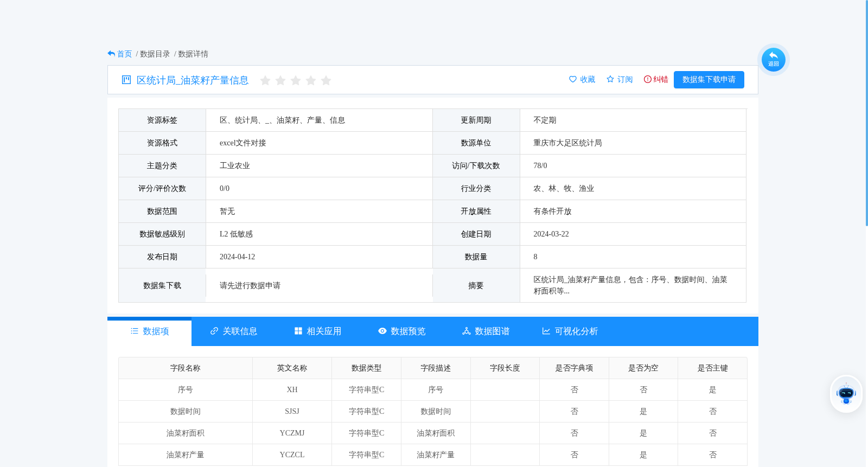Image resolution: width=868 pixels, height=467 pixels.
Task: Click the star icon to subscribe (订阅)
Action: point(610,79)
